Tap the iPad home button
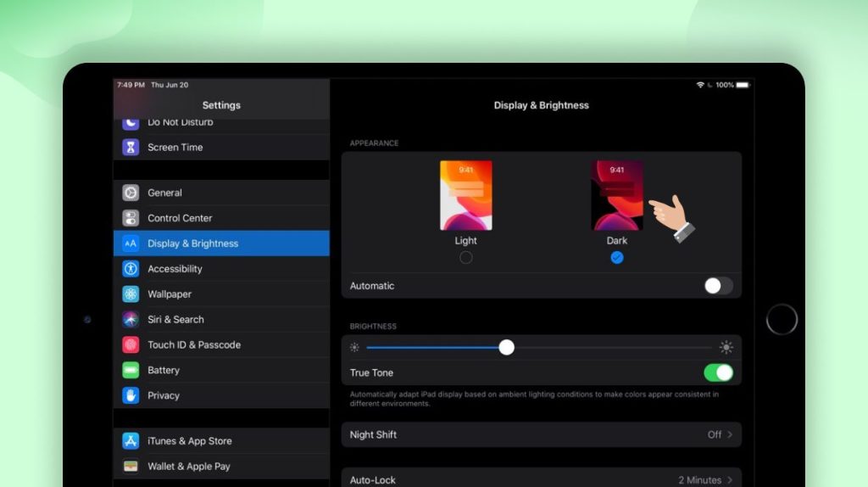868x487 pixels. pyautogui.click(x=781, y=320)
